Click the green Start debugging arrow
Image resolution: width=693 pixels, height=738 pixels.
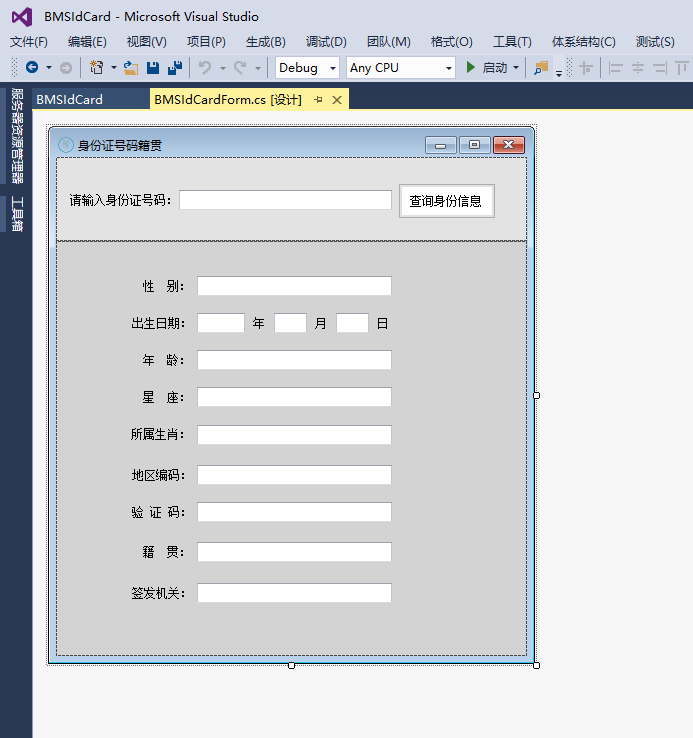coord(470,67)
